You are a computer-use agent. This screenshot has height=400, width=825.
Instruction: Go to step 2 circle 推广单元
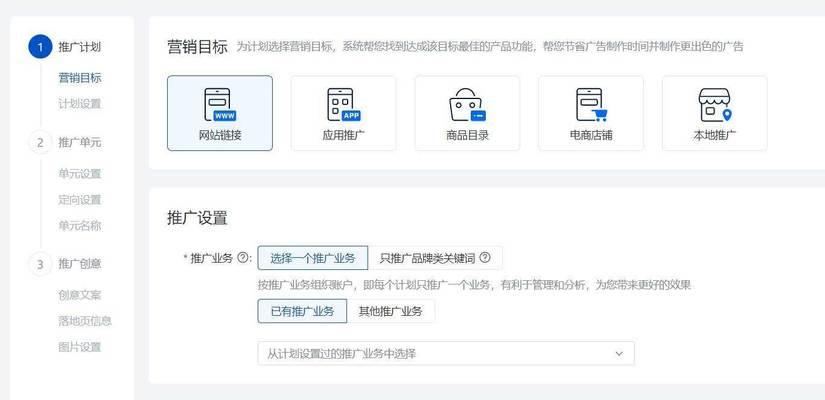40,143
